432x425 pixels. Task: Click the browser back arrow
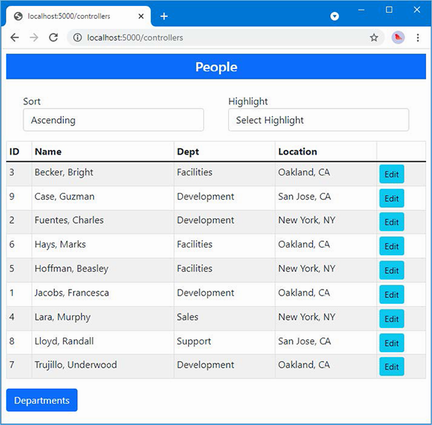(x=15, y=38)
